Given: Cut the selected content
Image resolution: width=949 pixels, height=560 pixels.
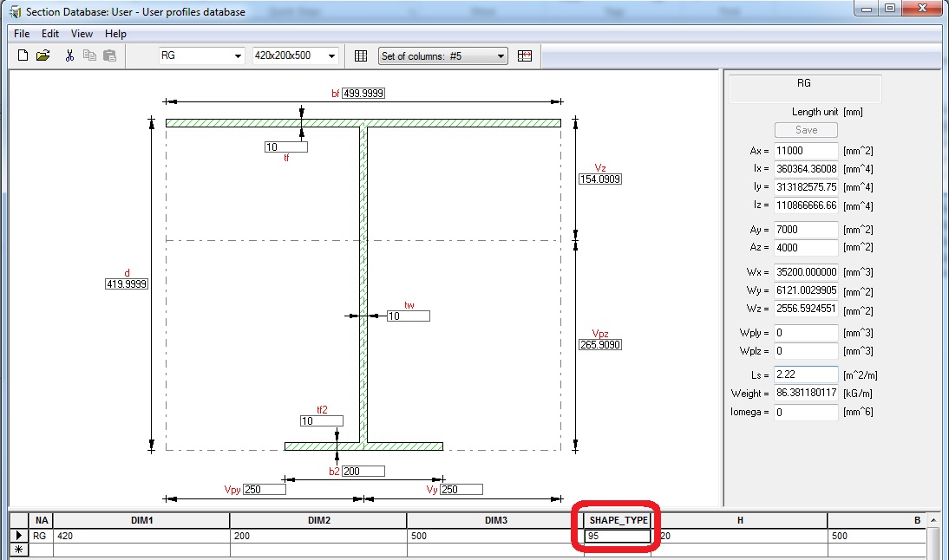Looking at the screenshot, I should pos(69,55).
